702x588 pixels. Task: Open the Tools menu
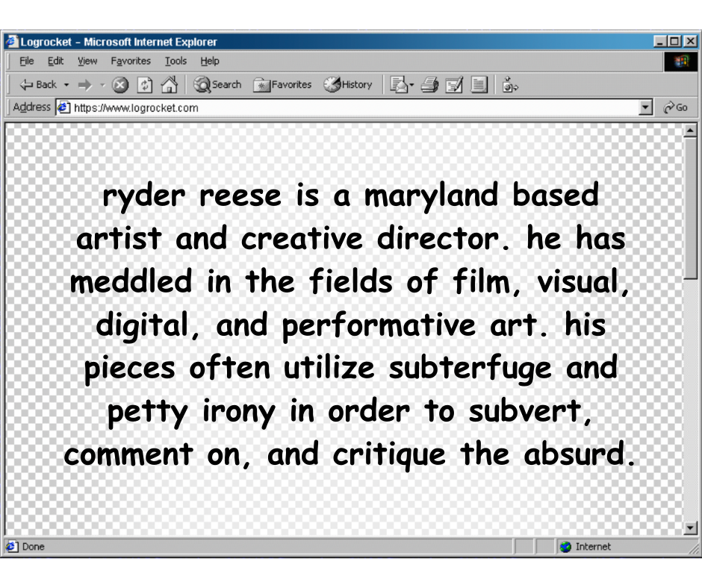click(175, 61)
